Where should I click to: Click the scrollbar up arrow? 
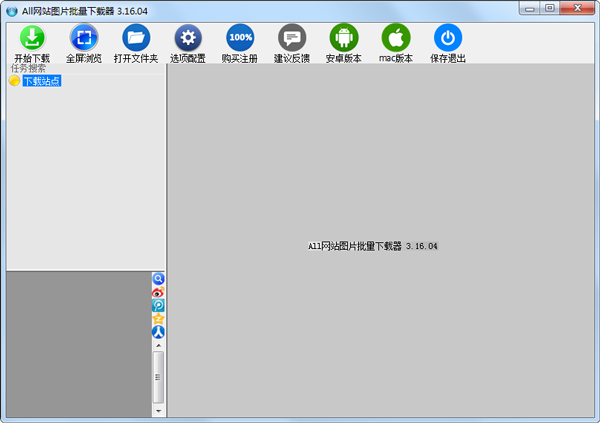click(x=158, y=345)
